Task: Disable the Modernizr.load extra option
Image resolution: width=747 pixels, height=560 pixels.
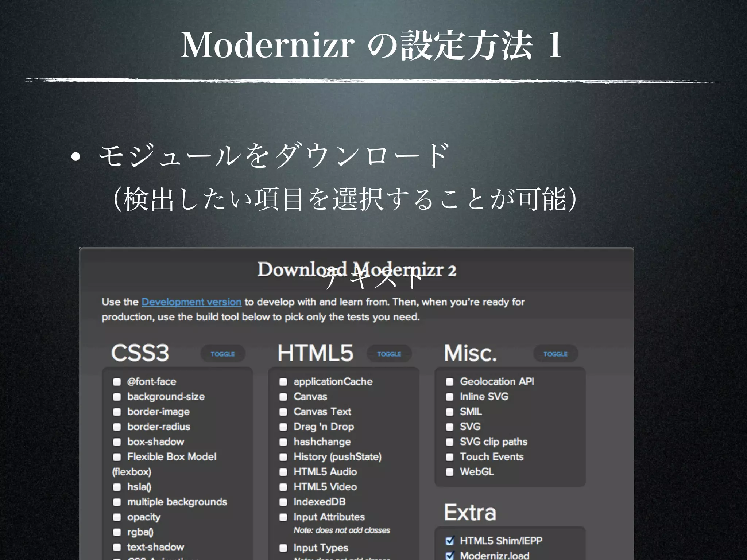Action: point(450,556)
